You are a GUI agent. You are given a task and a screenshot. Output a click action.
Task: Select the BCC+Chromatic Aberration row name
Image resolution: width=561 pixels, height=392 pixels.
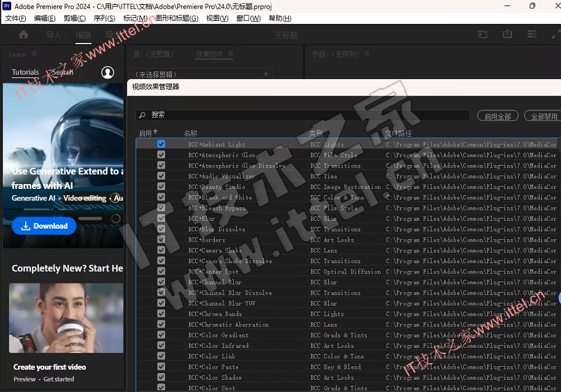[x=228, y=325]
